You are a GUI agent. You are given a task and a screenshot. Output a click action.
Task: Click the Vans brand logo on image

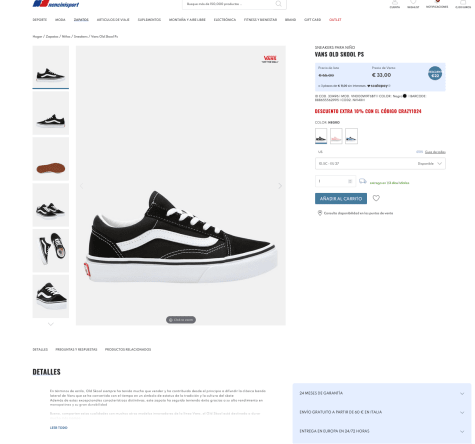pyautogui.click(x=270, y=59)
